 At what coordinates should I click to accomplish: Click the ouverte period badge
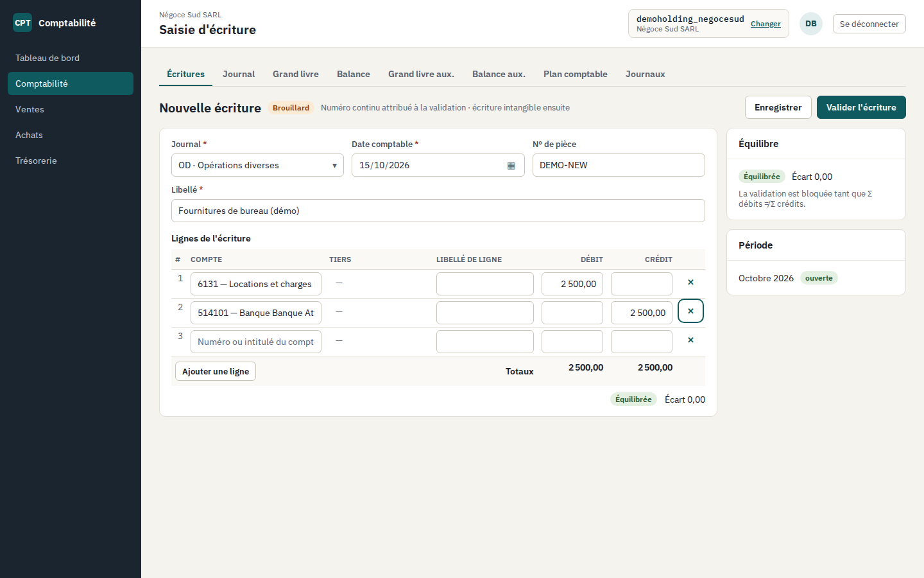point(819,278)
